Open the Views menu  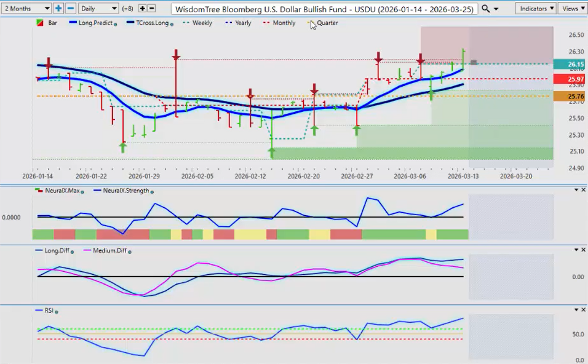(x=573, y=9)
